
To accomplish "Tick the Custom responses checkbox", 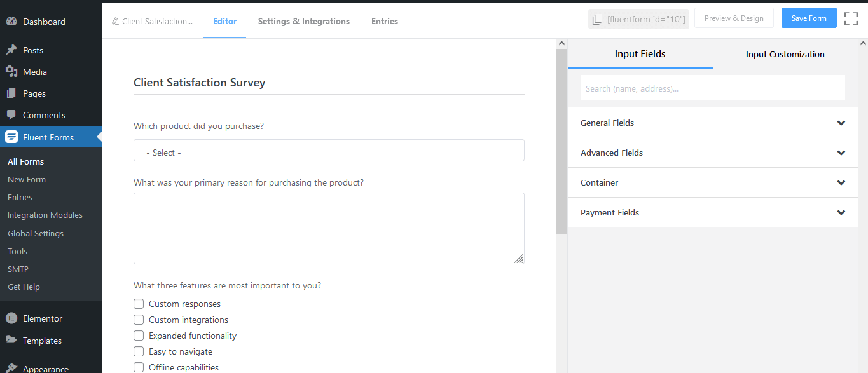I will [x=139, y=304].
